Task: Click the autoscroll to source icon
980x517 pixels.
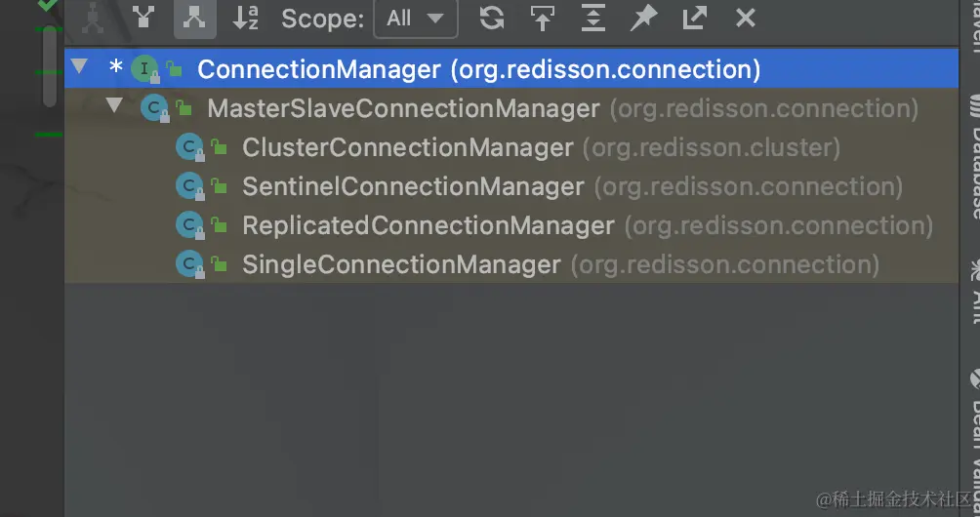Action: [x=542, y=18]
